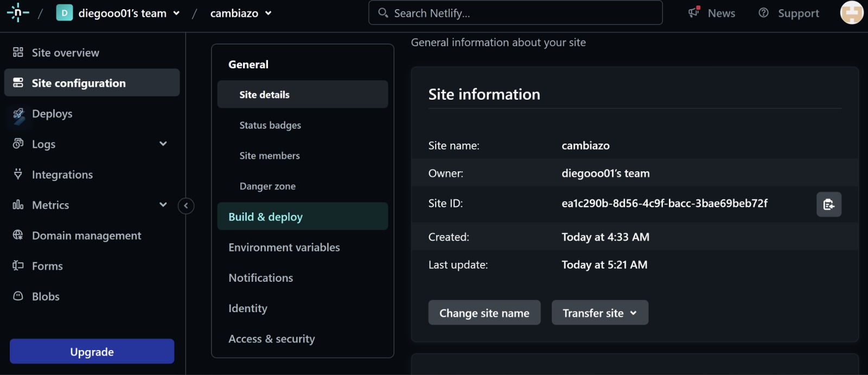Focus the Search Netlify field
Image resolution: width=868 pixels, height=375 pixels.
515,12
